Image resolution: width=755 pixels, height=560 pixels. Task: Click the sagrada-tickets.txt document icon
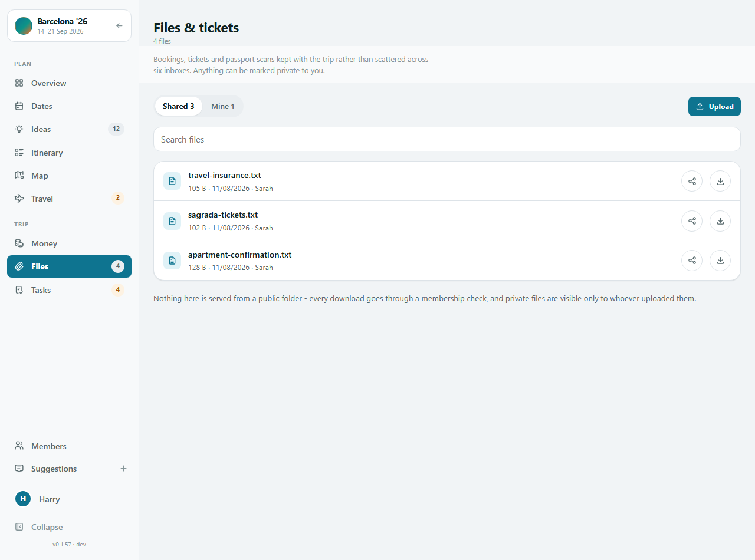pyautogui.click(x=172, y=221)
